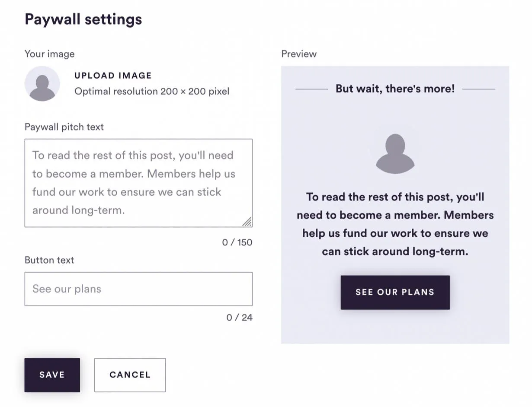Click the preview pitch text paragraph
532x407 pixels.
(x=395, y=224)
